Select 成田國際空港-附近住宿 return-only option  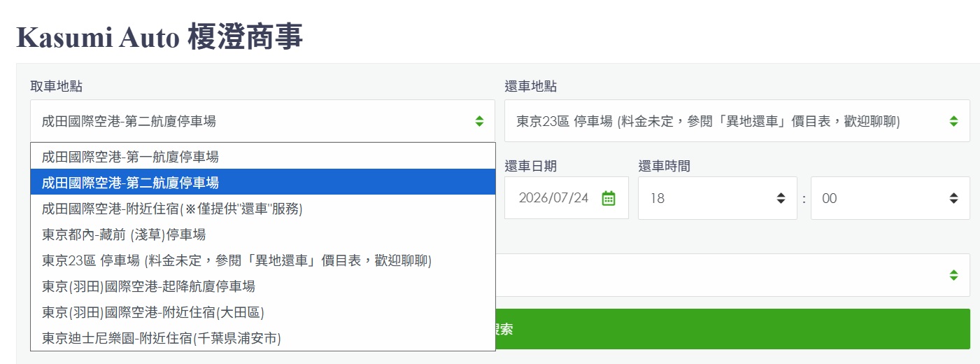point(263,209)
